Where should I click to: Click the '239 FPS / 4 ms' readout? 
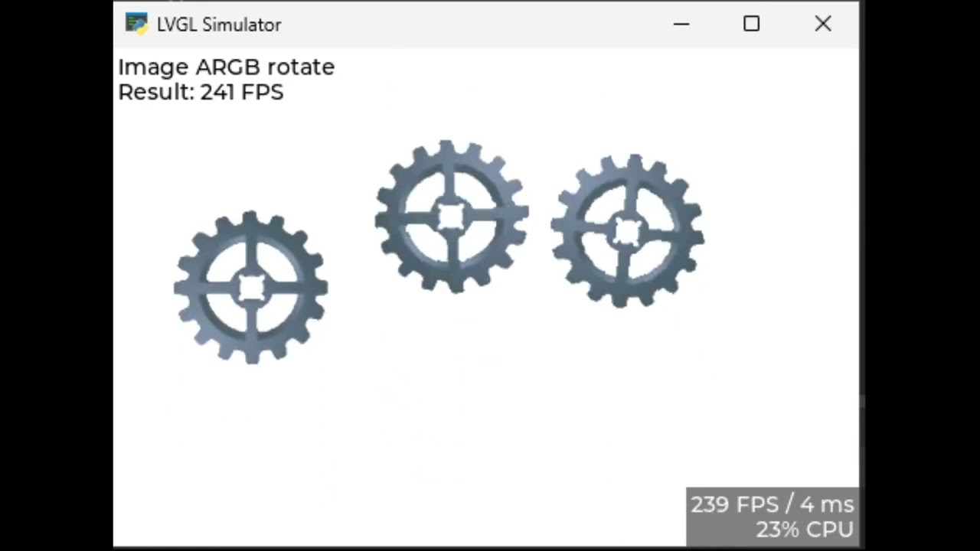point(772,504)
